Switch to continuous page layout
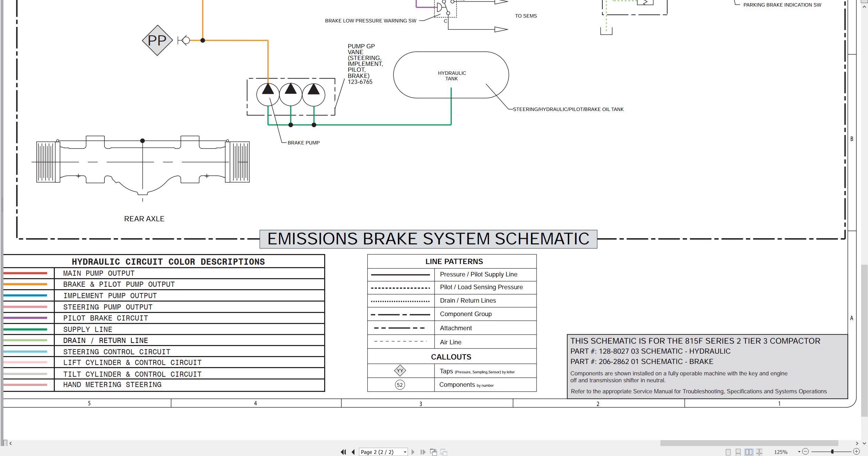 pos(738,452)
